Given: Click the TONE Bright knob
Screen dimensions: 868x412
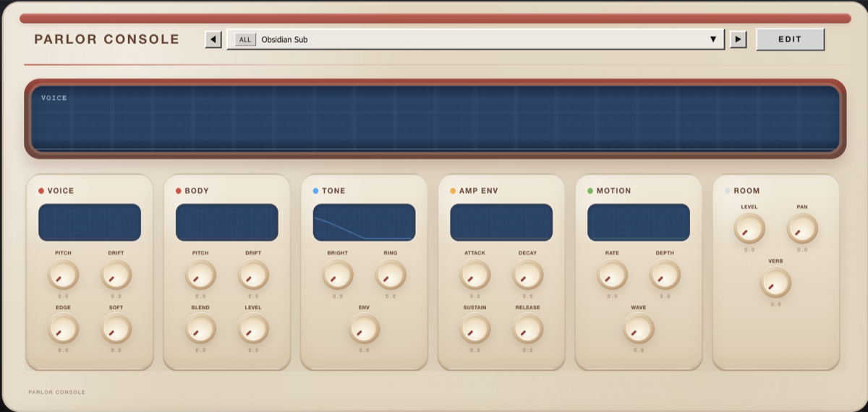Looking at the screenshot, I should 338,275.
